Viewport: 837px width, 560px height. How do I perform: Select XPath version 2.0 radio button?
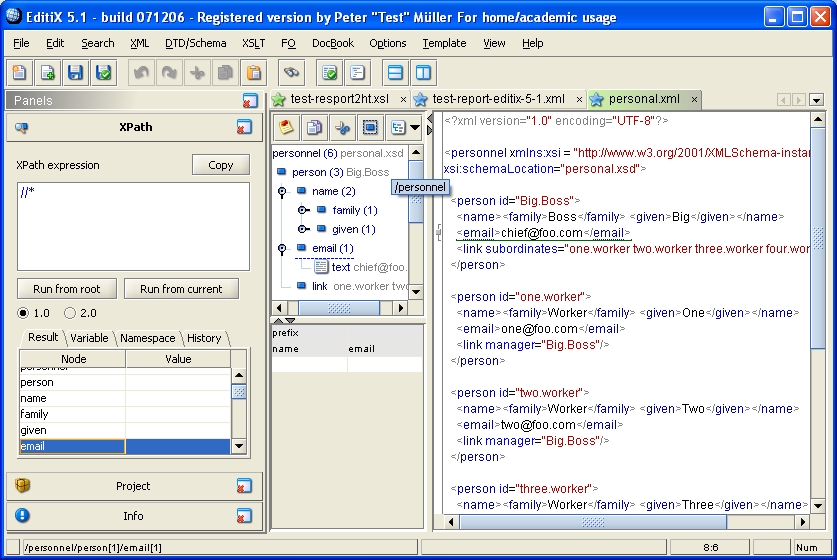[70, 313]
